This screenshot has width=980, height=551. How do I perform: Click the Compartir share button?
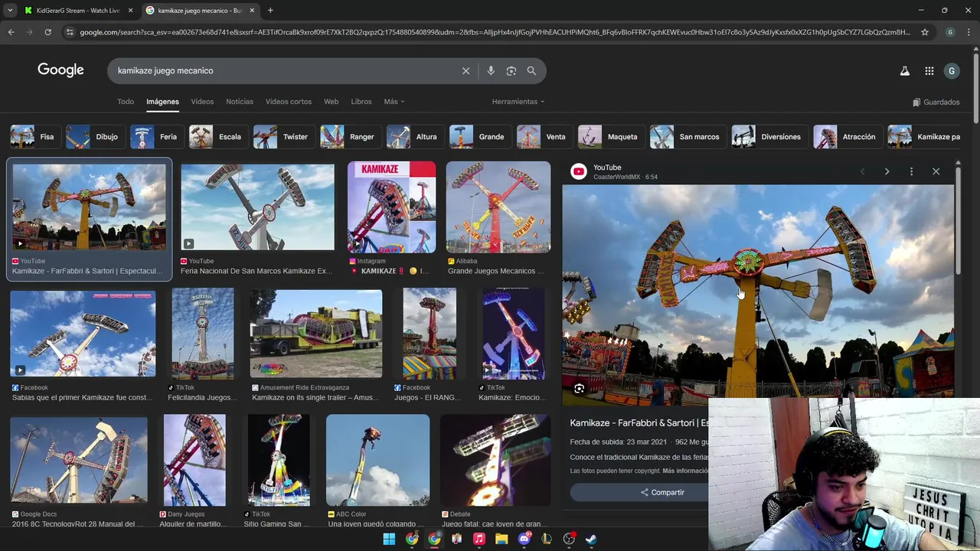point(662,492)
